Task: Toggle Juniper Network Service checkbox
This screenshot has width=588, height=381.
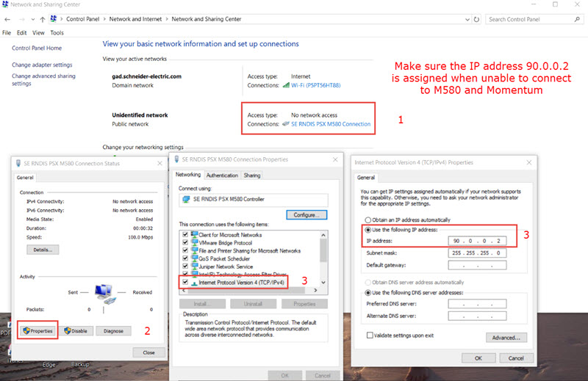Action: pos(185,266)
